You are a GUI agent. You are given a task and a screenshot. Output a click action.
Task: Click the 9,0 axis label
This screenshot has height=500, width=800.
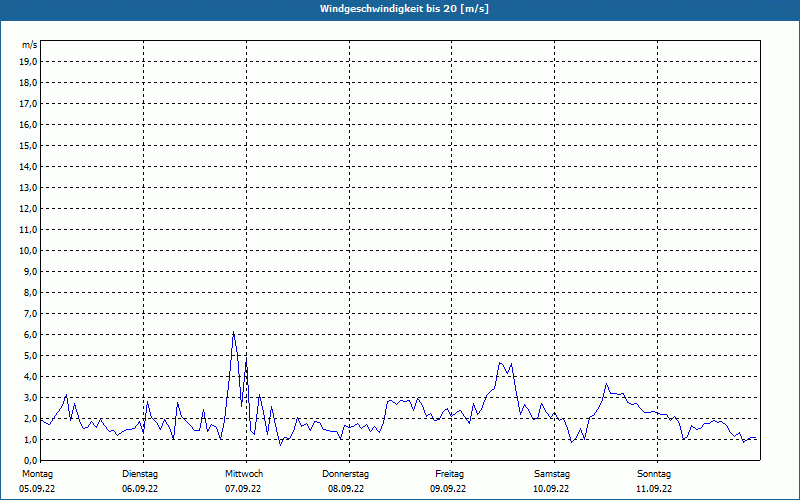point(30,271)
